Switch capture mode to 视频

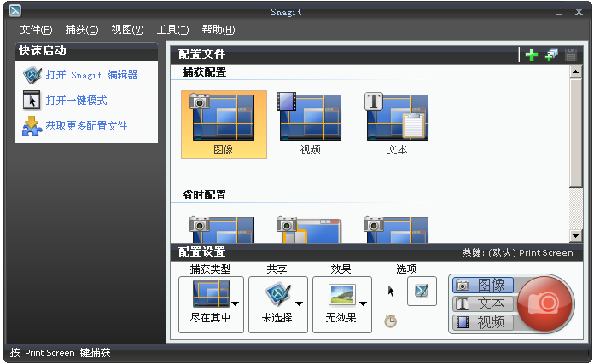click(x=483, y=322)
